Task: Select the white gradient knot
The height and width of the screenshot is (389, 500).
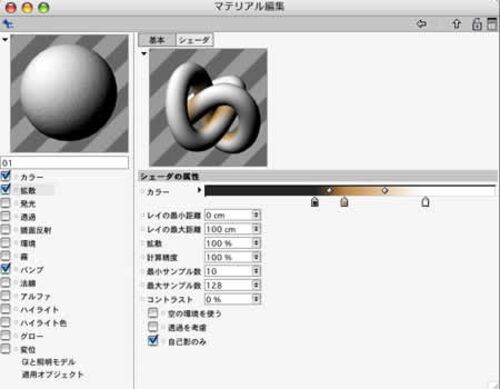Action: coord(425,202)
